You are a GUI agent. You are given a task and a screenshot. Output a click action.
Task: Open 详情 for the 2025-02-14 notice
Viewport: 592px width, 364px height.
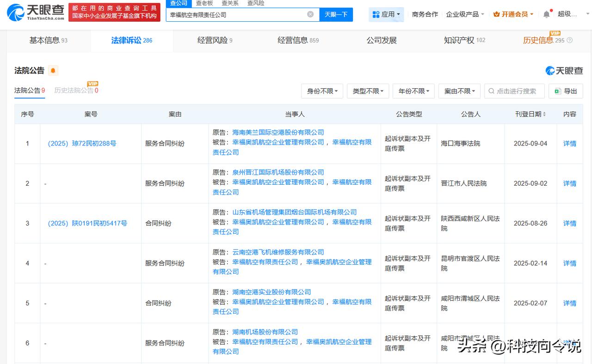pos(570,263)
